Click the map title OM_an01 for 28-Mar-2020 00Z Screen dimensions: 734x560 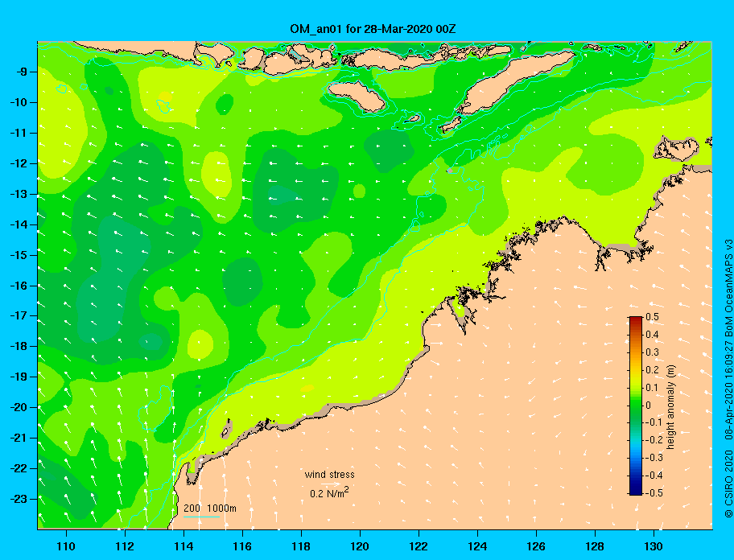tap(373, 29)
